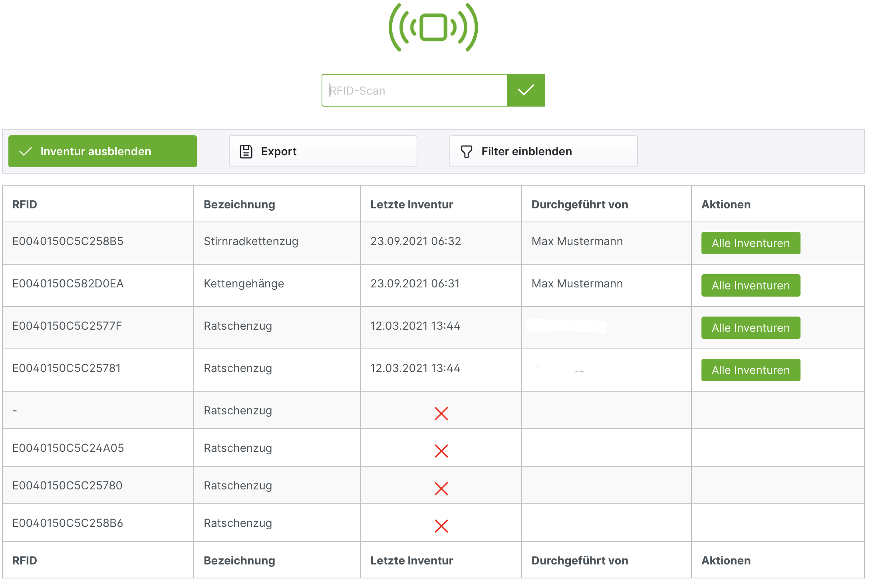880x588 pixels.
Task: Sort by Letzte Inventur top column header
Action: (x=411, y=204)
